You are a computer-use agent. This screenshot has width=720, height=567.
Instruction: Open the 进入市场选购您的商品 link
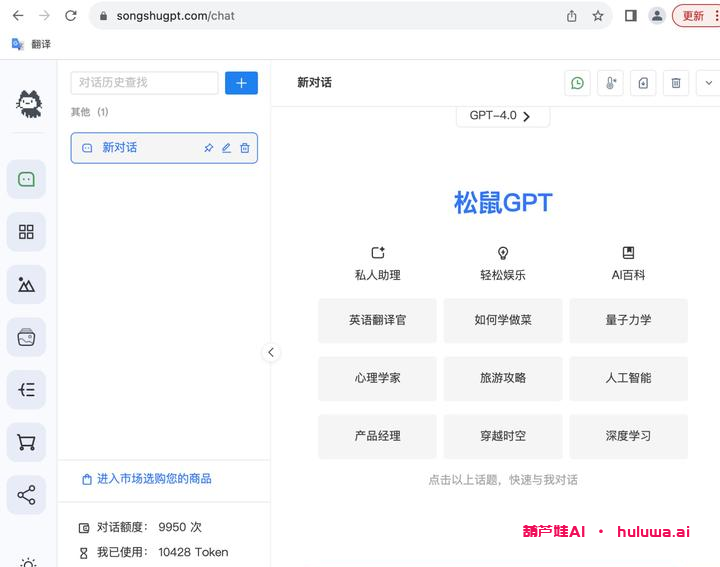tap(153, 479)
